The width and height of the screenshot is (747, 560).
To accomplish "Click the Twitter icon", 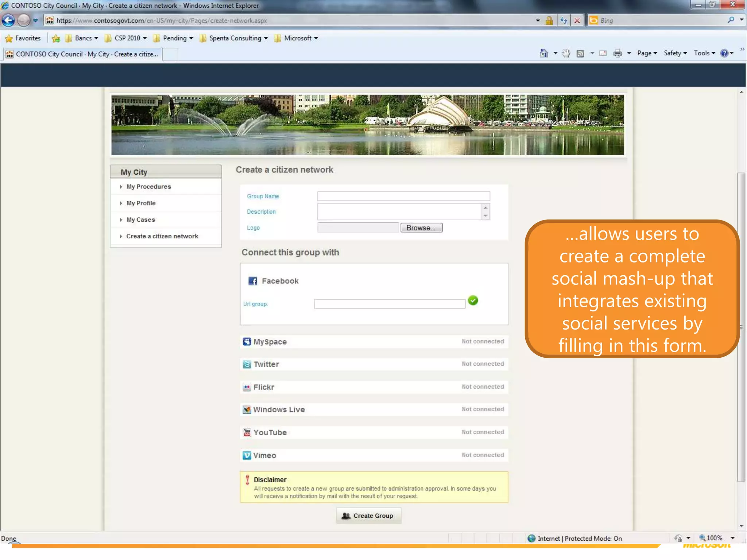I will pos(247,364).
